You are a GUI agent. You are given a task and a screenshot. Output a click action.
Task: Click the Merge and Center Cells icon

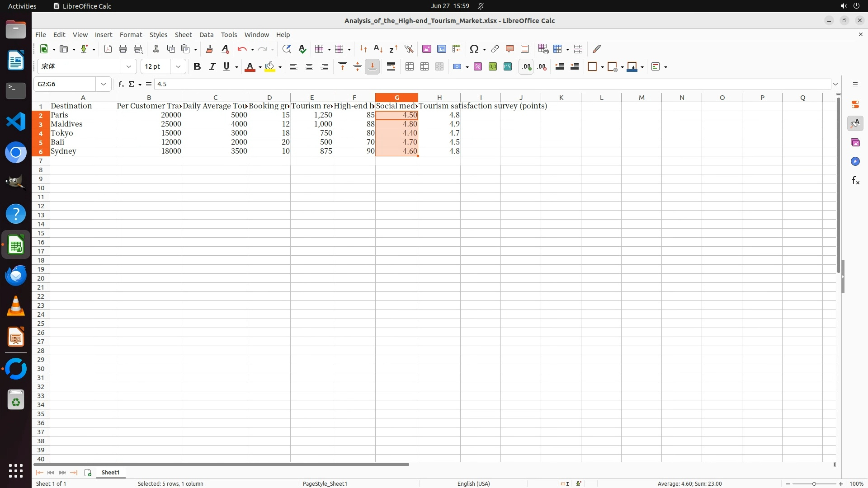[x=410, y=67]
